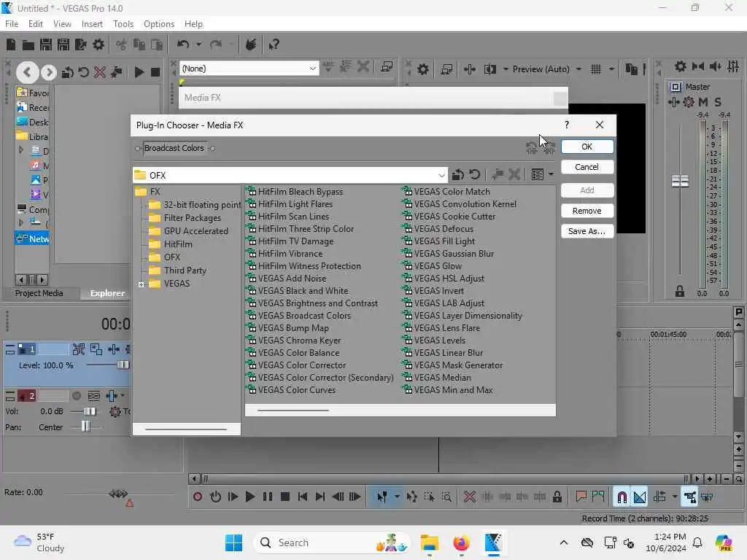747x560 pixels.
Task: Save project using the floppy disk icon
Action: click(x=46, y=44)
